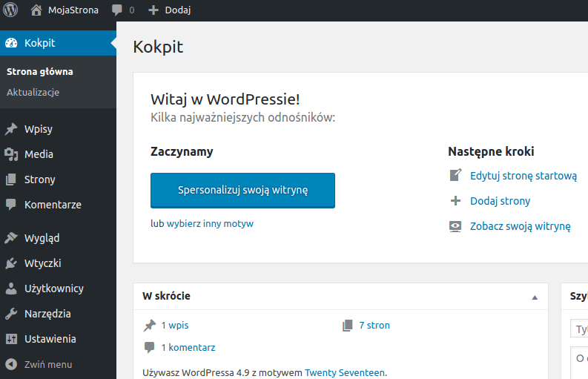The width and height of the screenshot is (588, 379).
Task: Open the Dodaj new content menu
Action: (x=178, y=10)
